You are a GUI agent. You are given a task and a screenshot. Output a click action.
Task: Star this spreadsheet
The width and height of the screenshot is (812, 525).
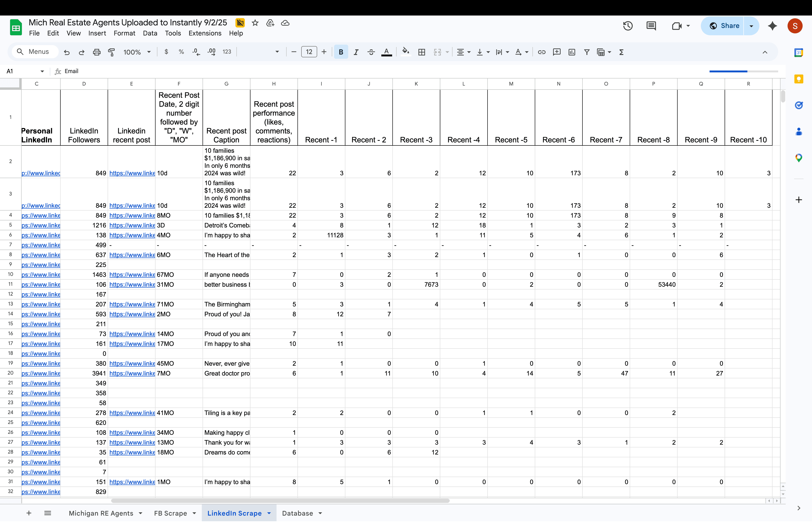click(x=255, y=23)
